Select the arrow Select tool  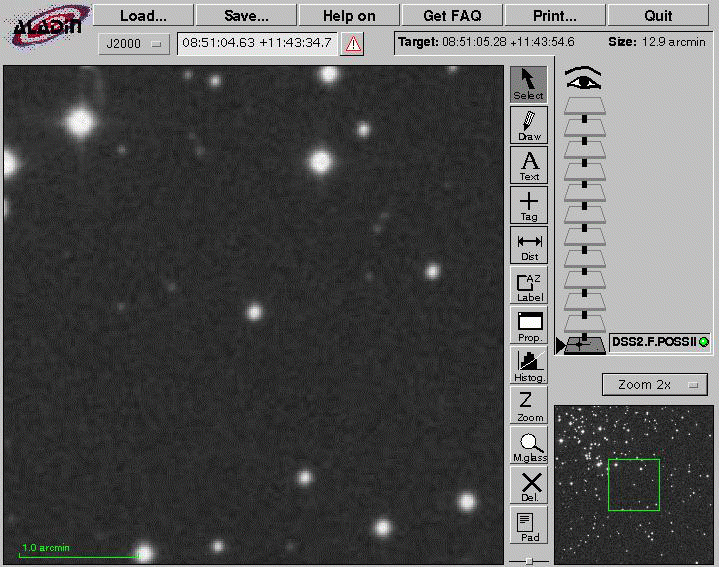(x=529, y=84)
